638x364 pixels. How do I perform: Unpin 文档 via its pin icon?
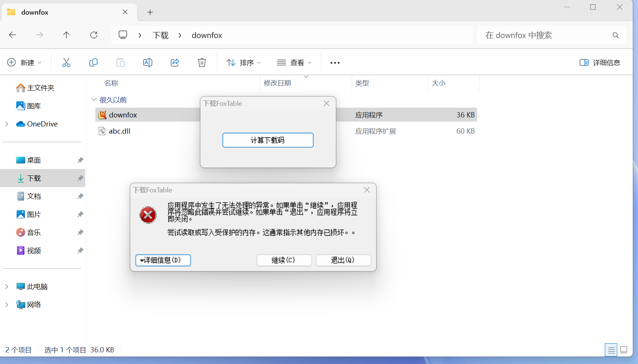(x=80, y=196)
